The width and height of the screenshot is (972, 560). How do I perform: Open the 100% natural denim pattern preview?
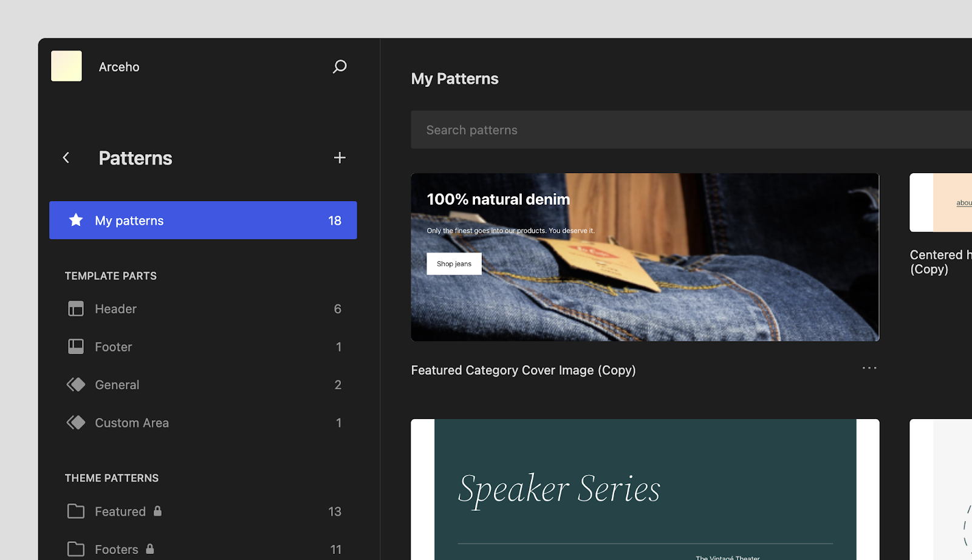(x=645, y=257)
